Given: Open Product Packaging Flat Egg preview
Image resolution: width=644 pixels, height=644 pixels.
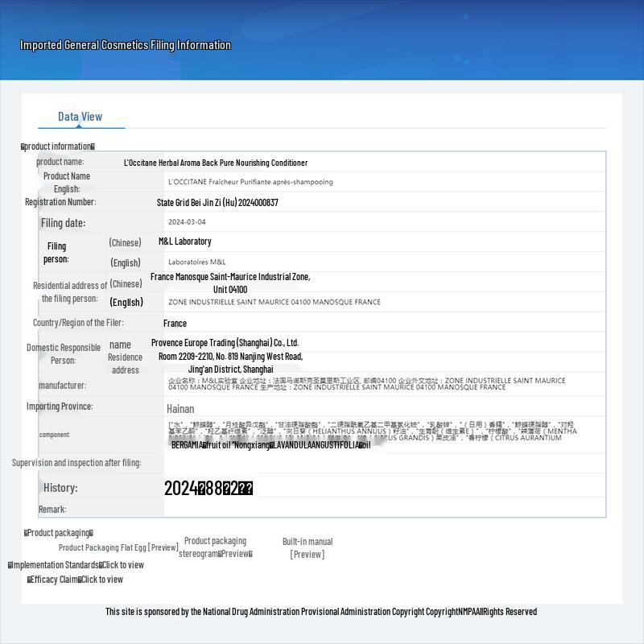Looking at the screenshot, I should (x=118, y=547).
